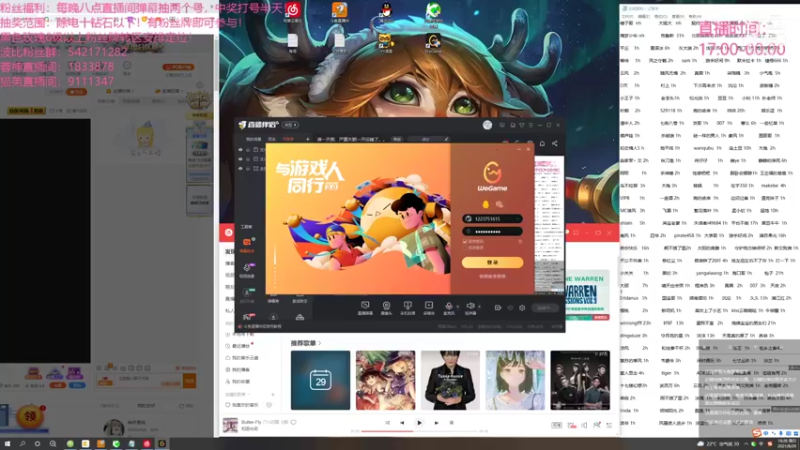Seek within the music progress bar
800x450 pixels.
pos(418,431)
